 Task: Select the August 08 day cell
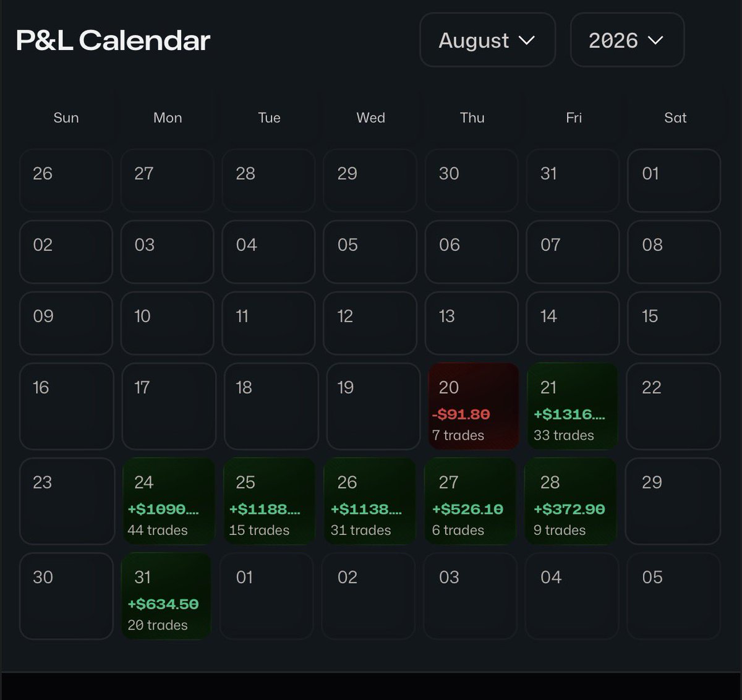coord(674,252)
